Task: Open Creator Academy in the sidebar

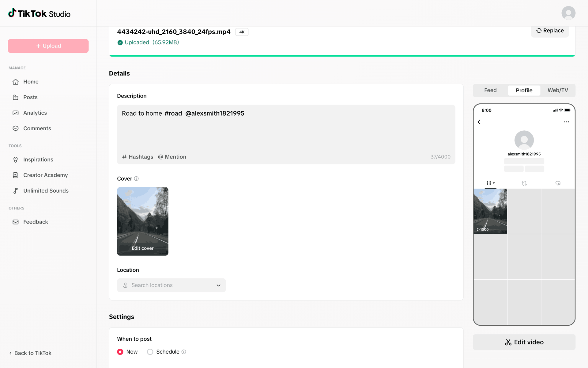Action: coord(48,175)
